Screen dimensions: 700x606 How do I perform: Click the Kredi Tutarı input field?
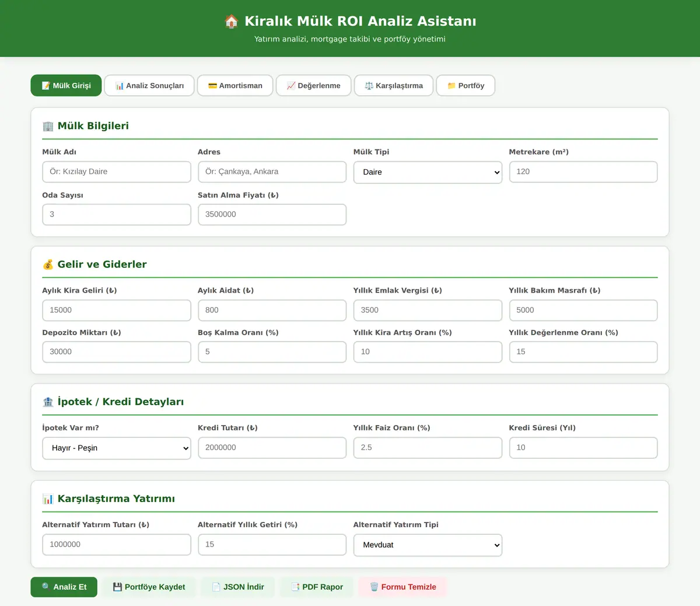[x=272, y=448]
